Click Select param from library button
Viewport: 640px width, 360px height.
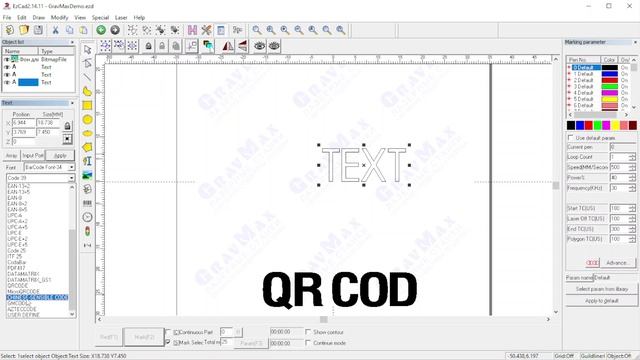pyautogui.click(x=602, y=289)
